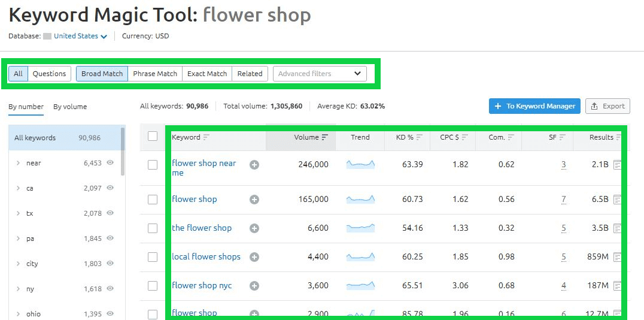Viewport: 644px width, 320px height.
Task: Expand the 'ny' keyword group
Action: click(18, 289)
